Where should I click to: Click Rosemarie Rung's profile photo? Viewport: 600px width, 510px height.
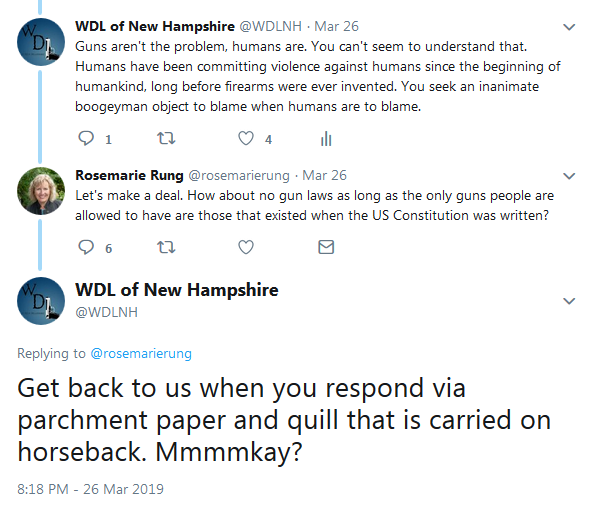click(42, 190)
